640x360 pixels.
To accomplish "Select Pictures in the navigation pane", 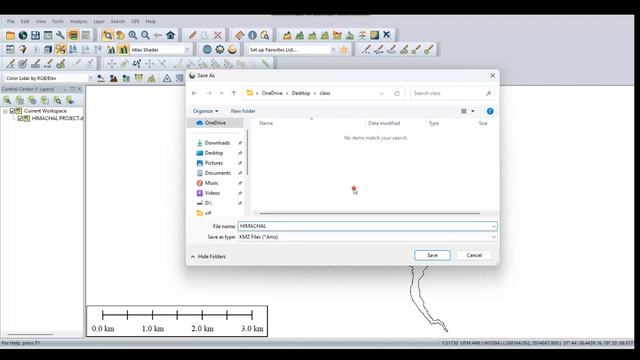I will tap(213, 163).
